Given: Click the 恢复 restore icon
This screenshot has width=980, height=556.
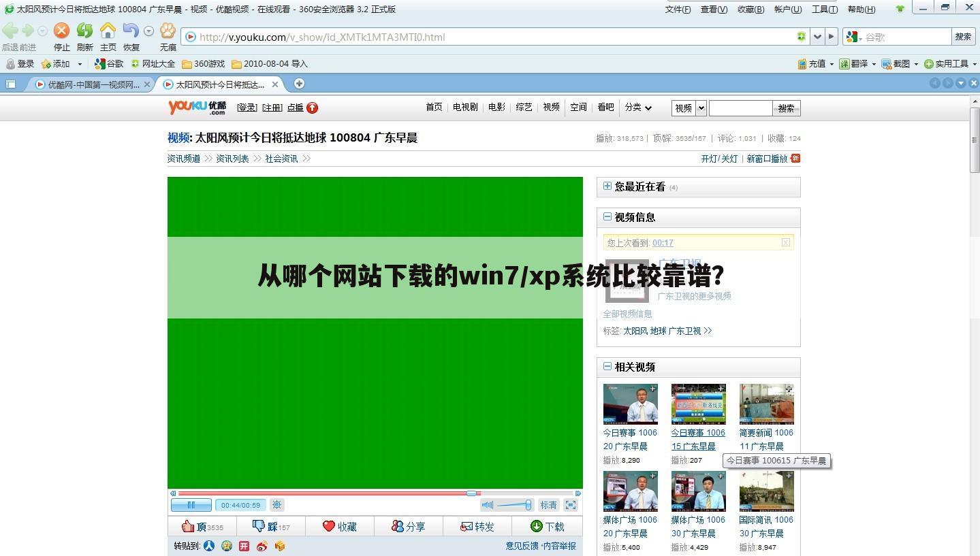Looking at the screenshot, I should point(131,31).
